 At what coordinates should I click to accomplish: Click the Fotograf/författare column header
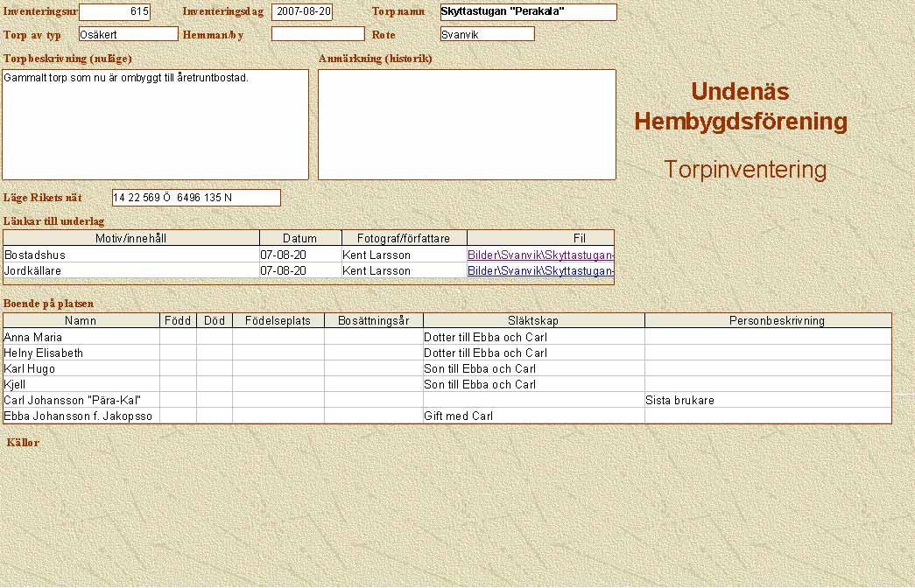tap(404, 239)
